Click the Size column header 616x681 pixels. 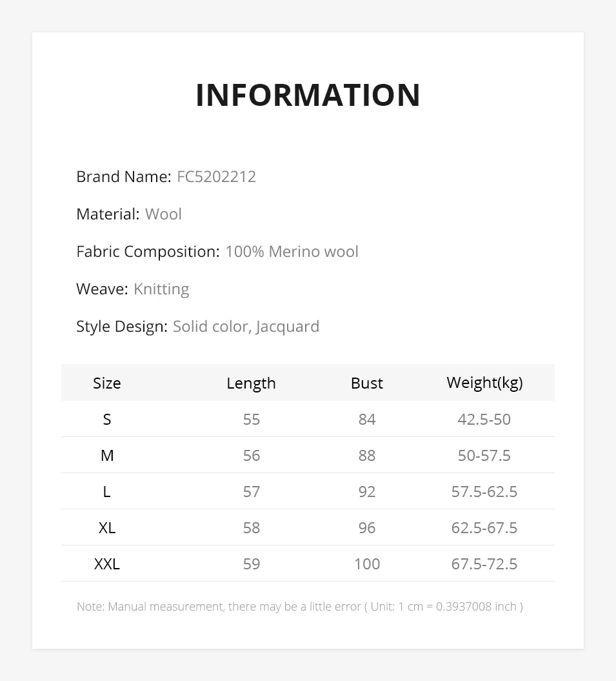click(x=107, y=383)
